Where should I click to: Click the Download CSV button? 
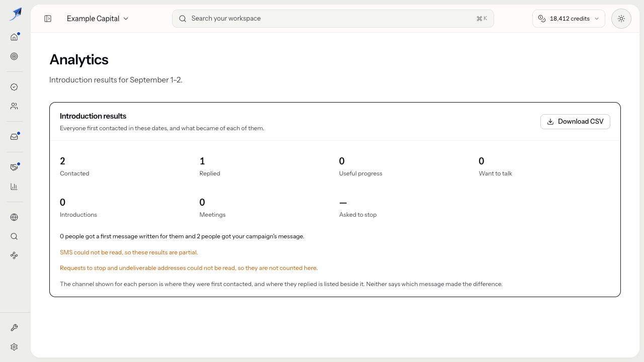point(575,122)
